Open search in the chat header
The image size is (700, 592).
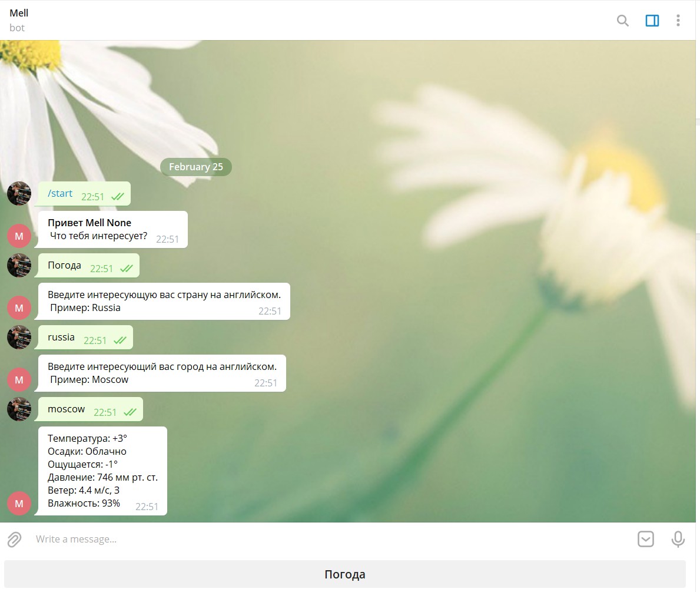tap(622, 21)
